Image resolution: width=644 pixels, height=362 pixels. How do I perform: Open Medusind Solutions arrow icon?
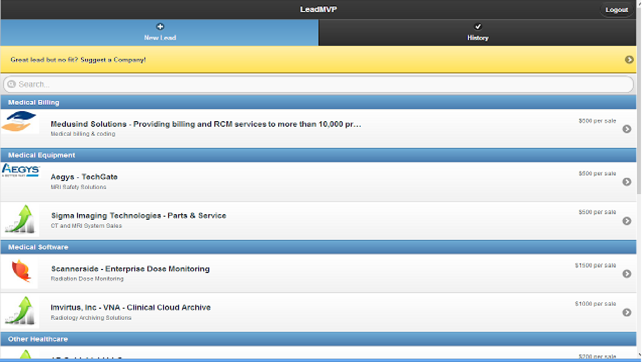tap(627, 129)
